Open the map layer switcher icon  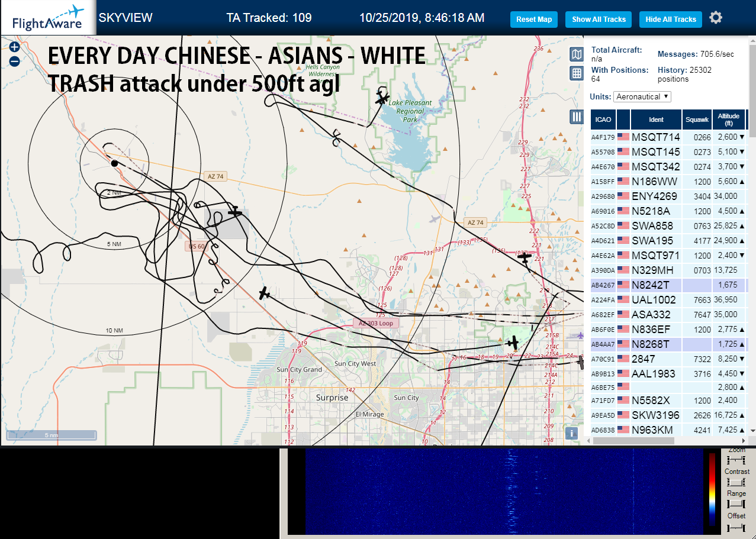576,54
